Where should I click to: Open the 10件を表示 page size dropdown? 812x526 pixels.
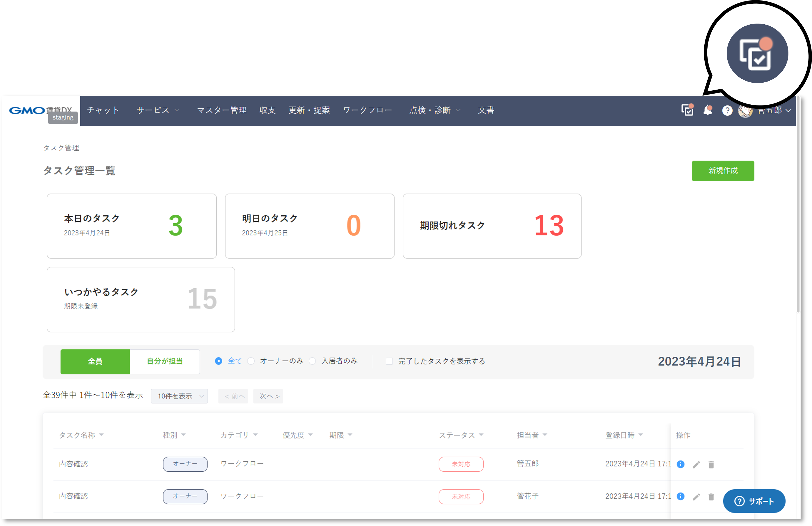click(179, 396)
